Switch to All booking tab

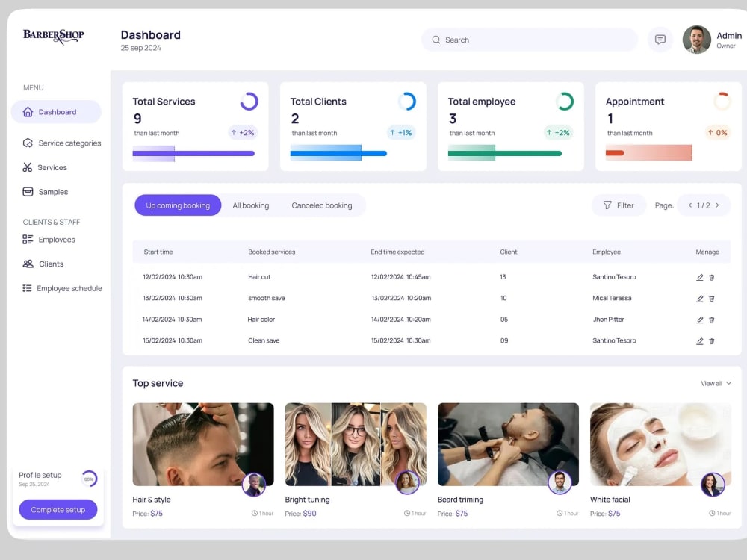point(250,205)
